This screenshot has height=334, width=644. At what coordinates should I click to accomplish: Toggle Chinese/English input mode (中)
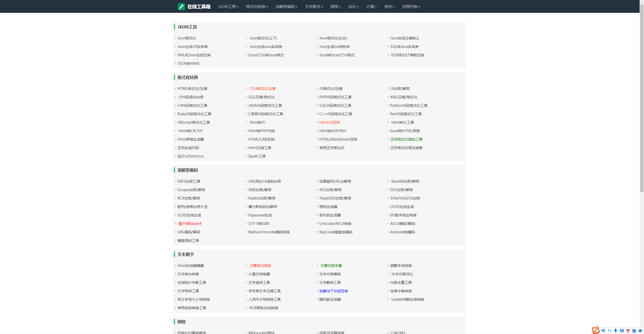603,331
